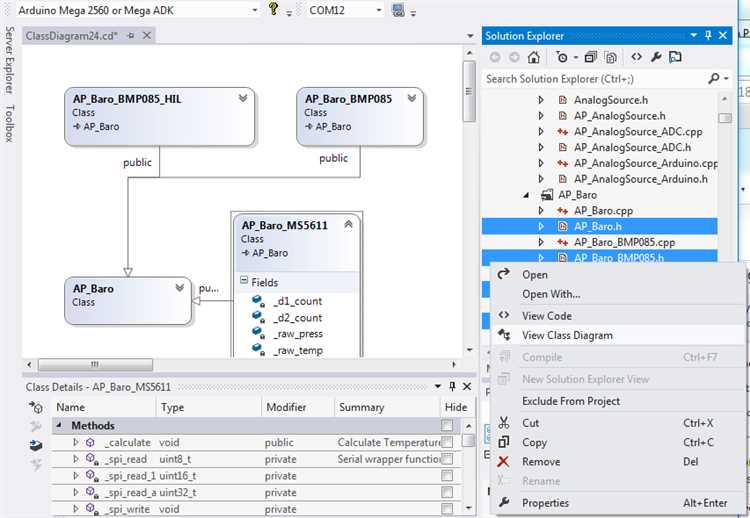Close the ClassDiagram24.cd tab
Image resolution: width=750 pixels, height=518 pixels.
[147, 35]
